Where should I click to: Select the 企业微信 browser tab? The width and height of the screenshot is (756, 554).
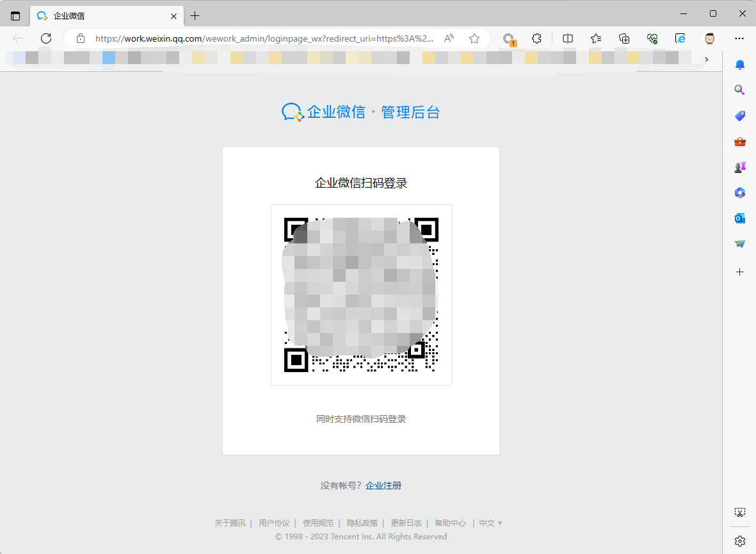click(x=106, y=16)
